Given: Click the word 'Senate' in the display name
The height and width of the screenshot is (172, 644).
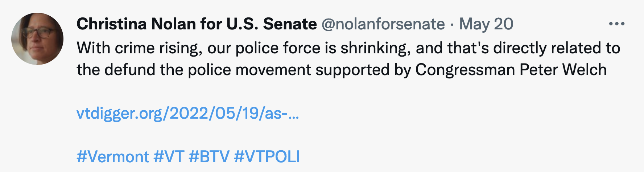Looking at the screenshot, I should click(290, 24).
